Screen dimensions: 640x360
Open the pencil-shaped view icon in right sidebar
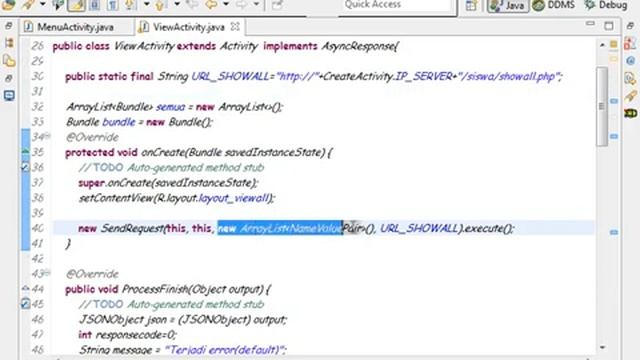point(631,96)
